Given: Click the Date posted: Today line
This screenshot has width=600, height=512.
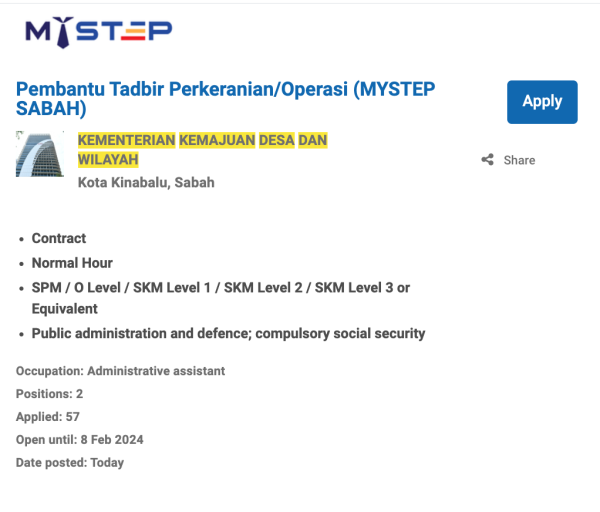Looking at the screenshot, I should 70,463.
